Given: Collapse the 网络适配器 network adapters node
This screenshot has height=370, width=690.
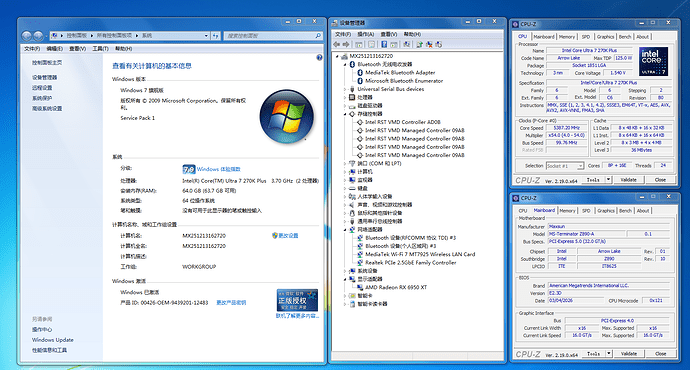Looking at the screenshot, I should pos(345,230).
